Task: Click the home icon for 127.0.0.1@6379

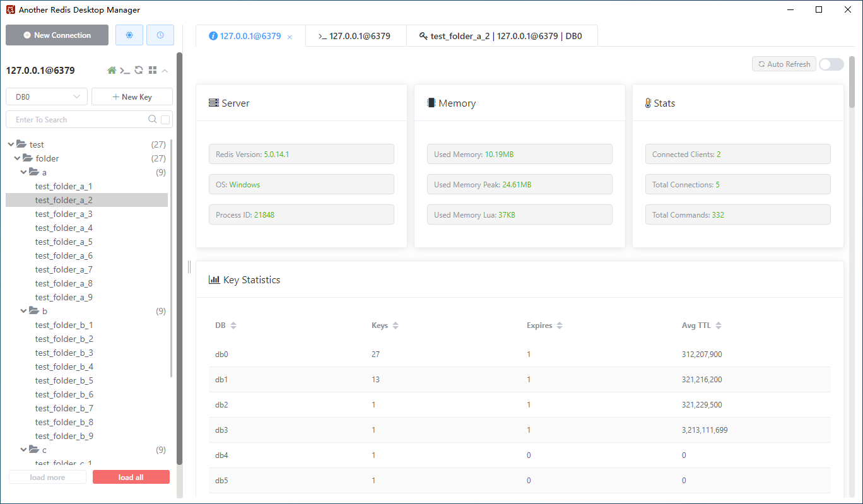Action: pos(112,71)
